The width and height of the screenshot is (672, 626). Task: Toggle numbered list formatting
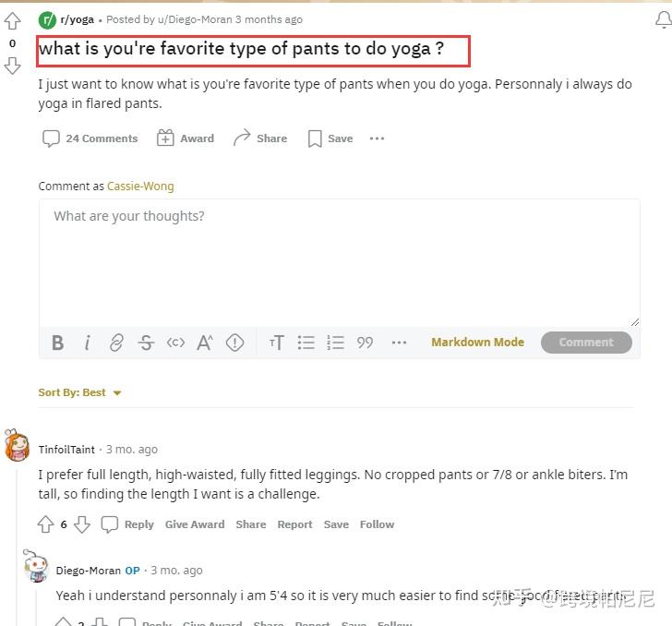[336, 343]
